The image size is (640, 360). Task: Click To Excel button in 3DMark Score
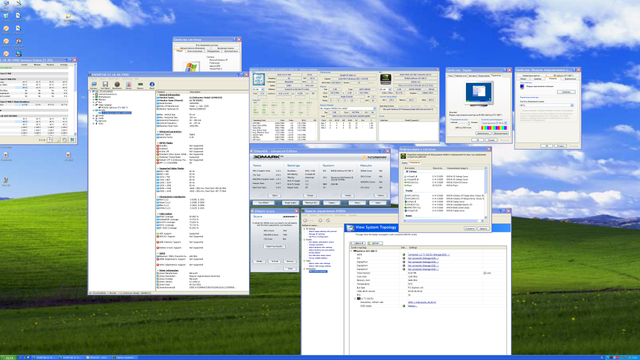(275, 261)
